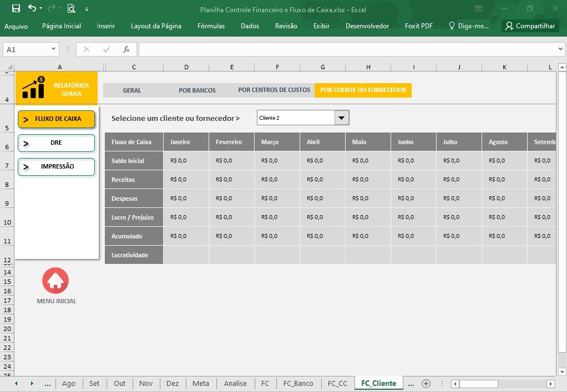
Task: Select the POR CENTROS DE CUSTOS tab
Action: (x=274, y=90)
